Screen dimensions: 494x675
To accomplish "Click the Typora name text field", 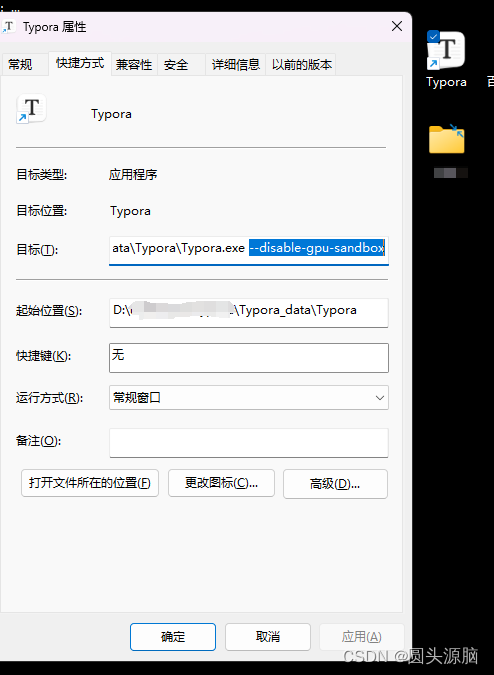I will pyautogui.click(x=111, y=114).
